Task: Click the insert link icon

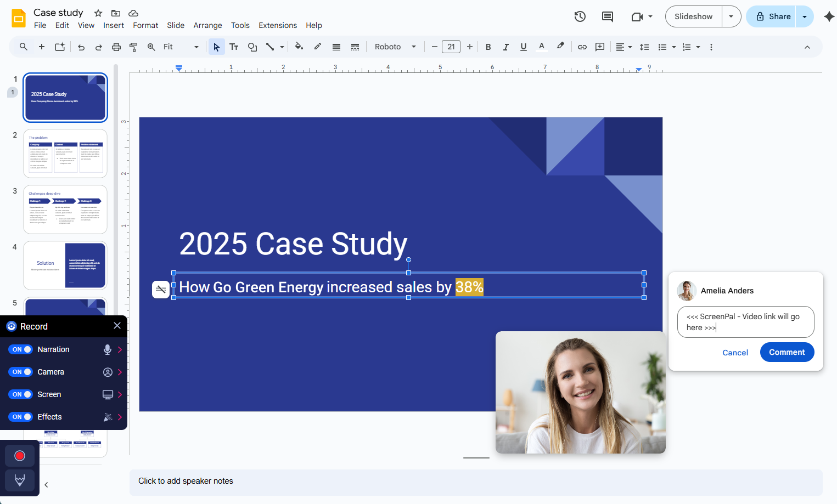Action: (582, 47)
